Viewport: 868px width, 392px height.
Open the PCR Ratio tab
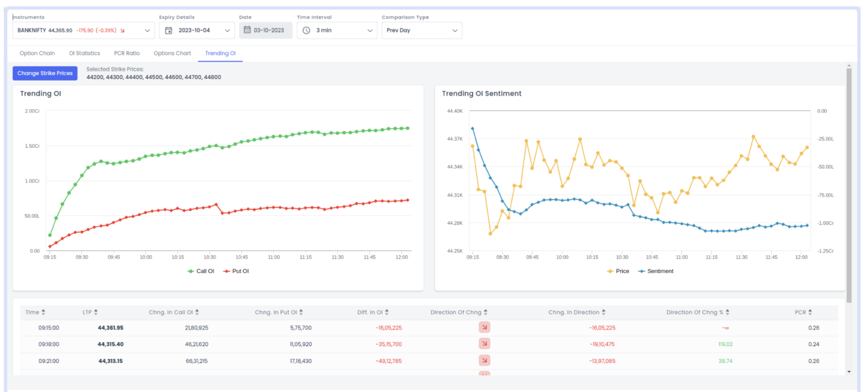pyautogui.click(x=127, y=53)
